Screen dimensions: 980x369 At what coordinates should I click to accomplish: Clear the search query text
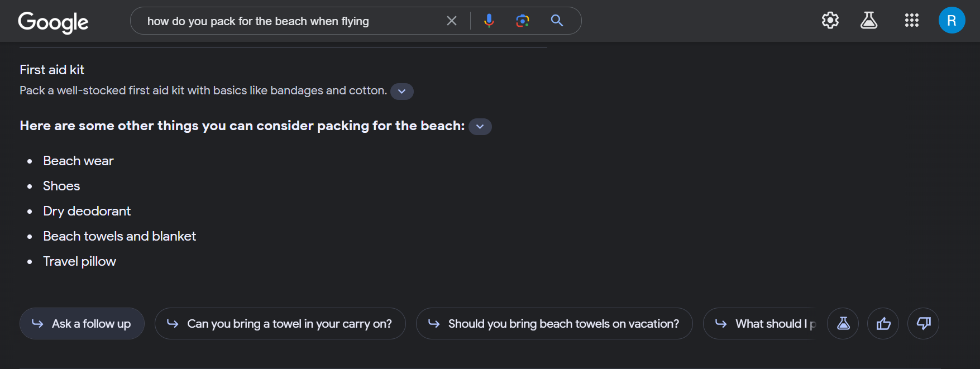(452, 21)
